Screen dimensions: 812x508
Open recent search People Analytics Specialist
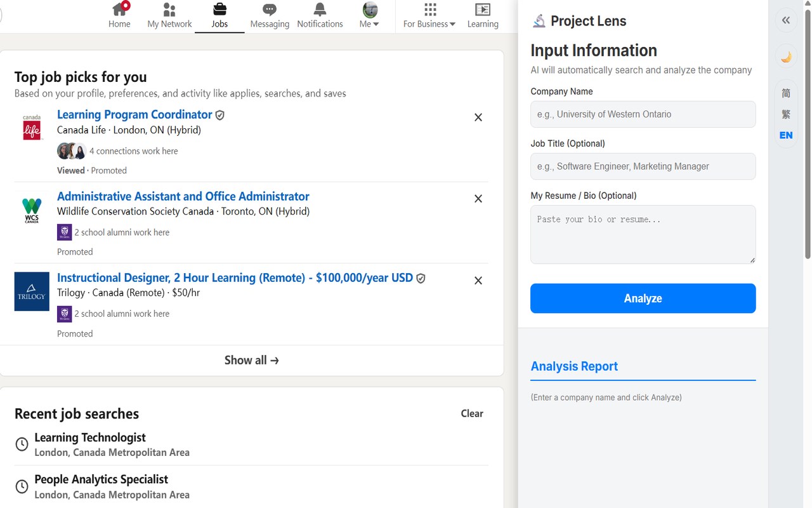pyautogui.click(x=101, y=479)
